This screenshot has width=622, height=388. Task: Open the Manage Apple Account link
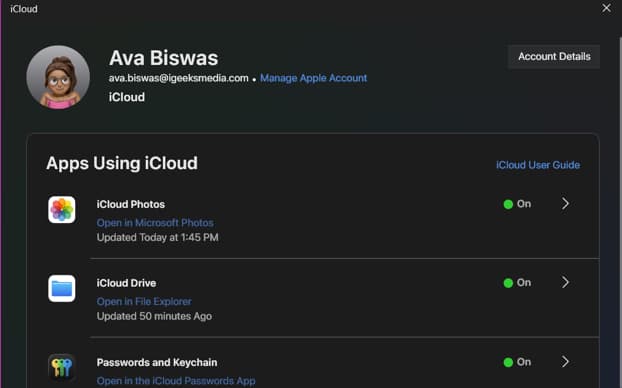(x=313, y=78)
